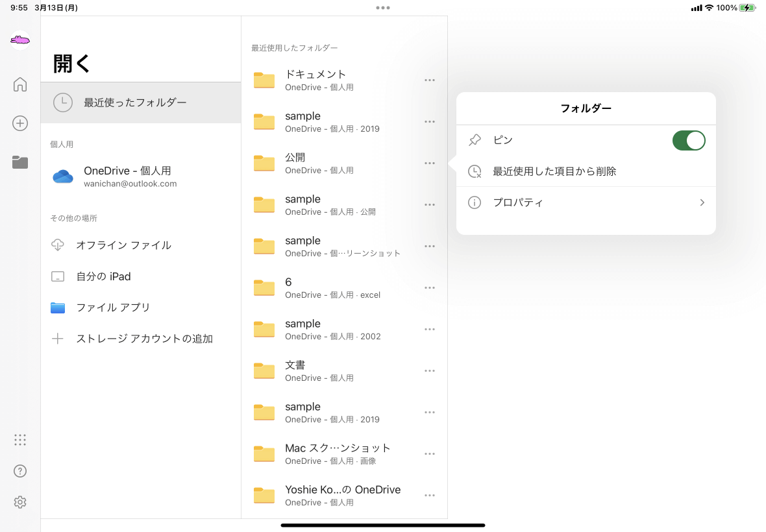
Task: Tap the folder icon of ドキュメント
Action: (x=264, y=80)
